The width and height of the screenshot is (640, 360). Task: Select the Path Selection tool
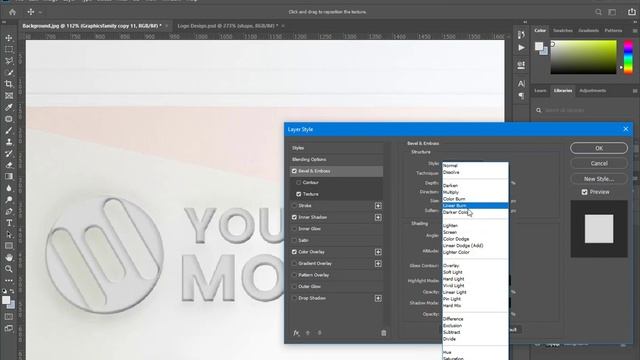(9, 234)
